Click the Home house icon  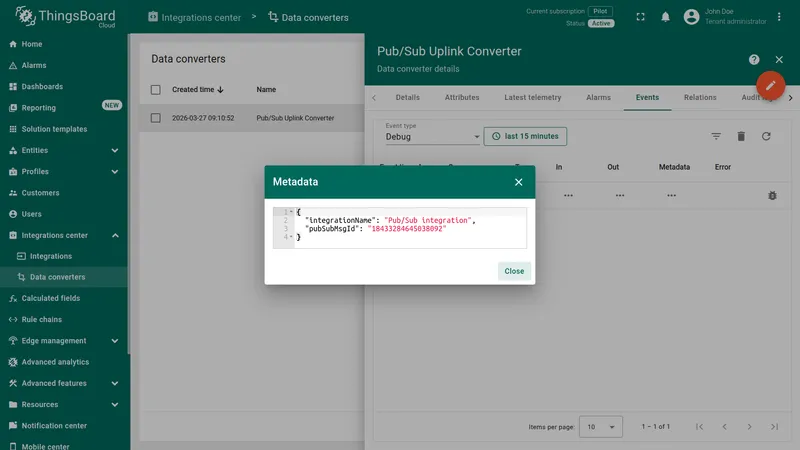pos(13,44)
